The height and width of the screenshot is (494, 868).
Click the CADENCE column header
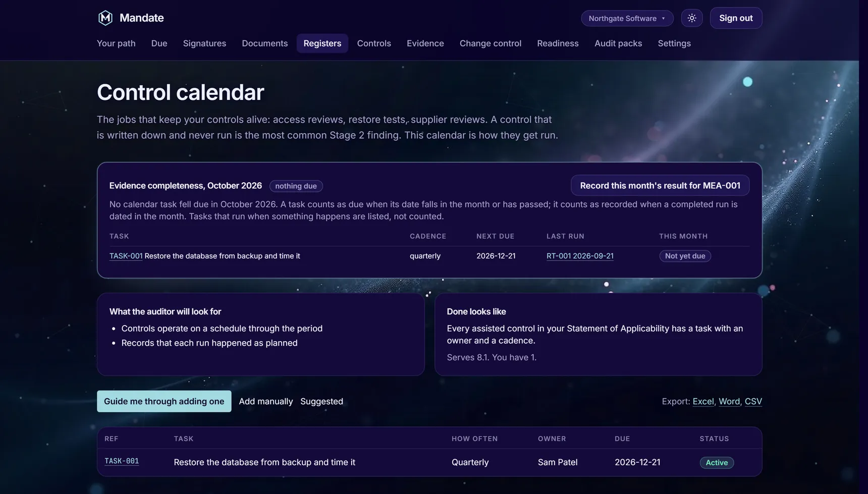428,236
